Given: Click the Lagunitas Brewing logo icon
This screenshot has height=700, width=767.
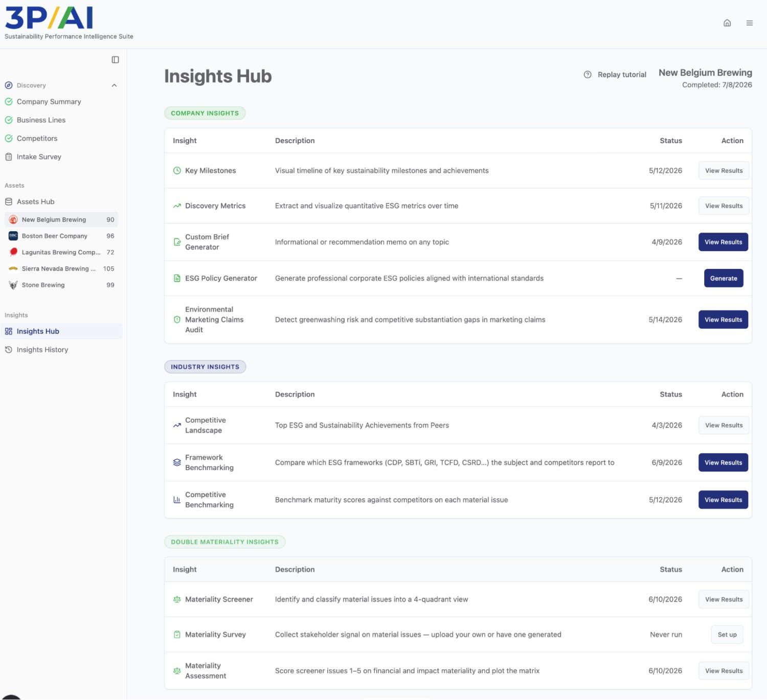Looking at the screenshot, I should click(x=13, y=252).
